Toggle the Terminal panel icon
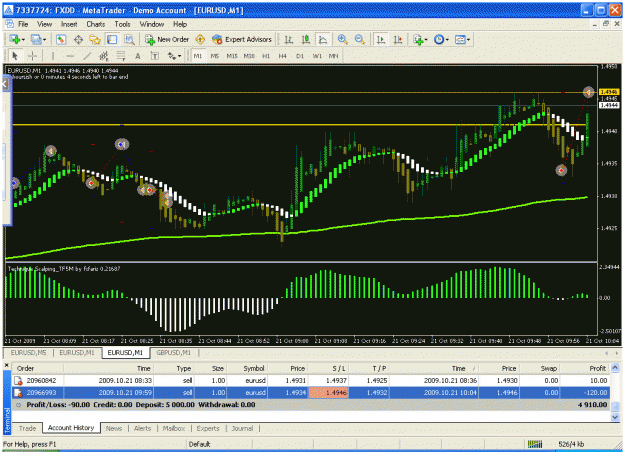Image resolution: width=625 pixels, height=452 pixels. [112, 39]
